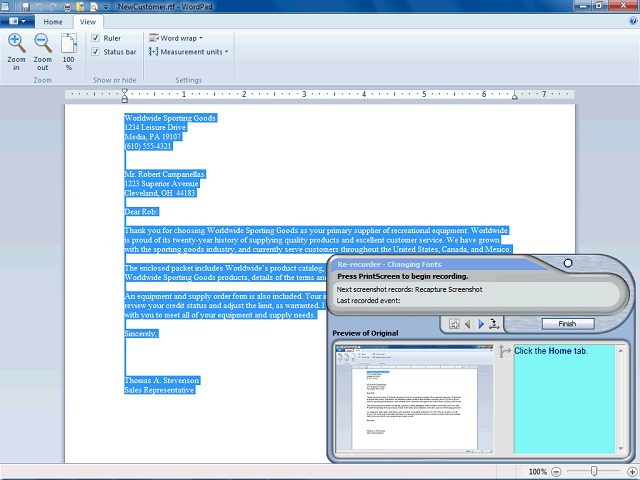Screen dimensions: 640x480
Task: Click the Re-recorder next step blue arrow
Action: (x=481, y=324)
